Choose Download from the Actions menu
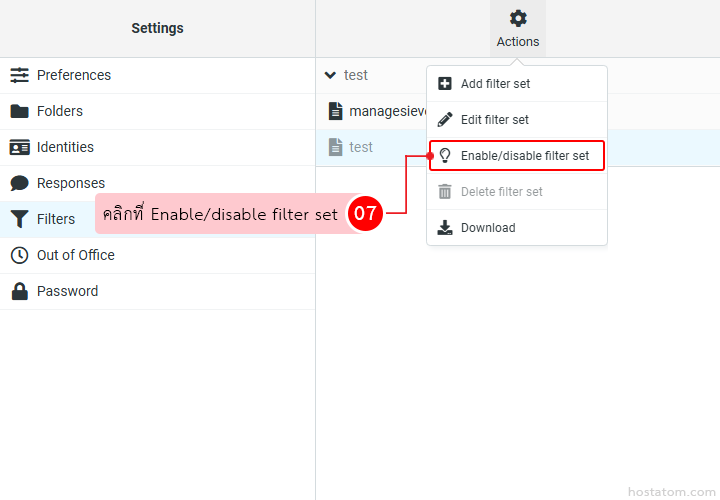The image size is (720, 500). point(488,228)
